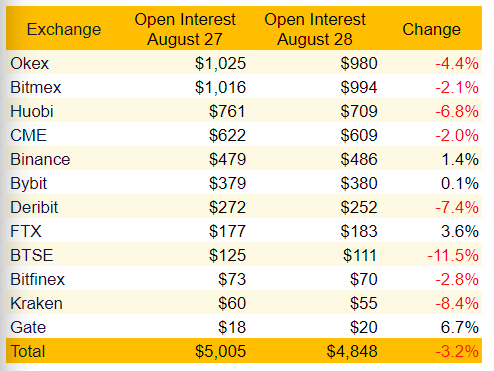The width and height of the screenshot is (494, 371).
Task: Click Bitmex's $1,016 value
Action: 220,87
